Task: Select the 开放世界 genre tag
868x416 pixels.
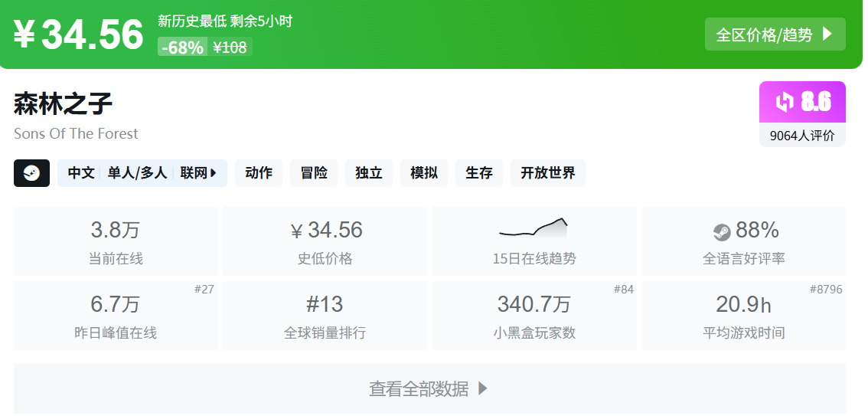Action: pyautogui.click(x=547, y=173)
